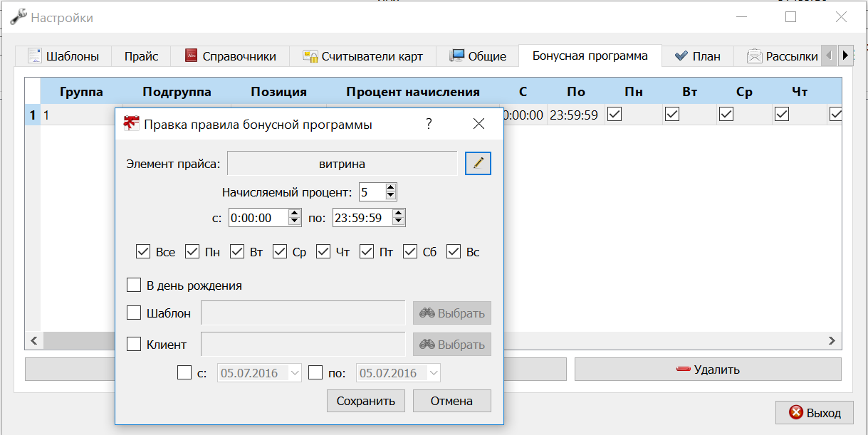Screen dimensions: 868x435
Task: Click the Процент начисления column header
Action: pos(413,92)
